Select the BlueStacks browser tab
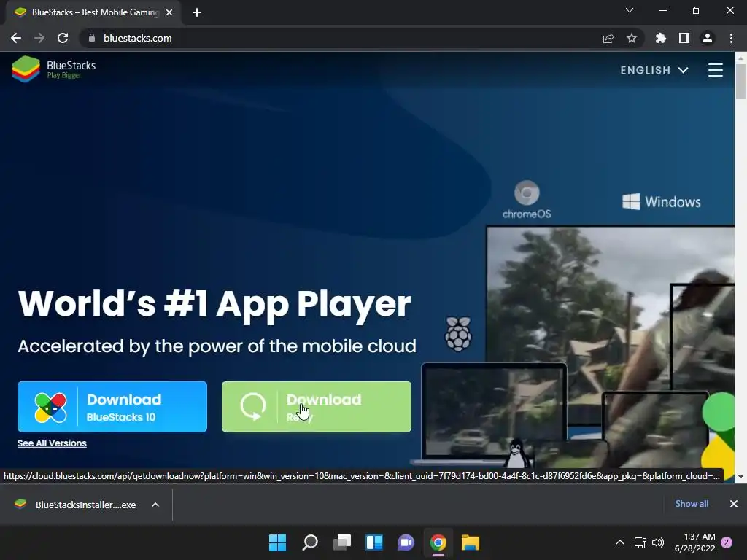Image resolution: width=747 pixels, height=560 pixels. [93, 12]
